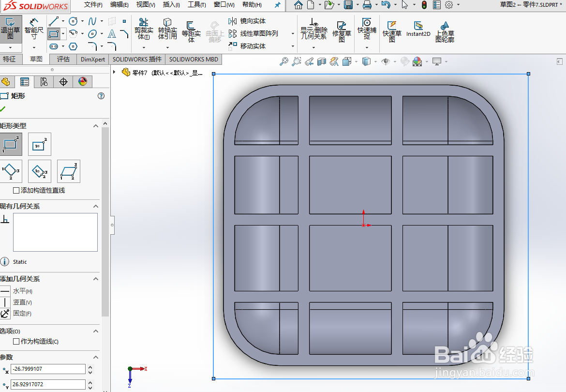Select the Smart Dimension (智能尺寸) tool
The width and height of the screenshot is (566, 392).
[x=33, y=29]
